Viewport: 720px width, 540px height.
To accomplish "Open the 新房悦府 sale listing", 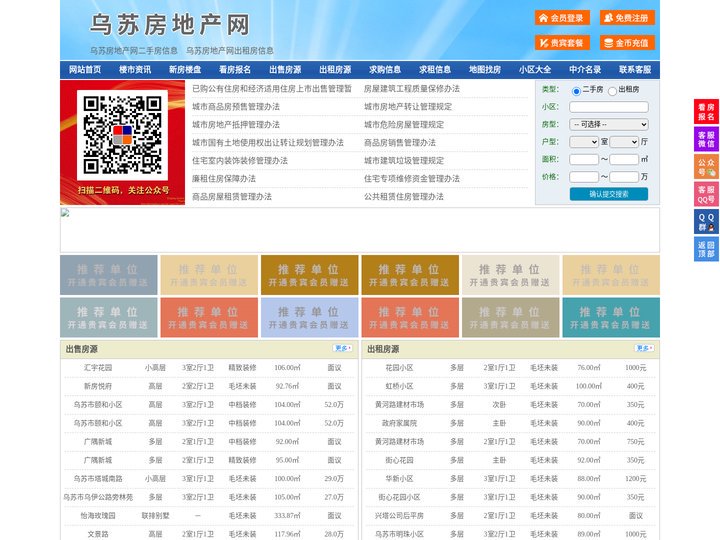I will point(98,386).
